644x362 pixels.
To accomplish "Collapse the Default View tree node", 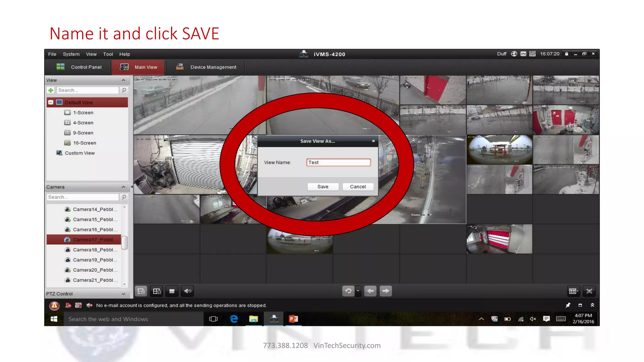I will (51, 102).
